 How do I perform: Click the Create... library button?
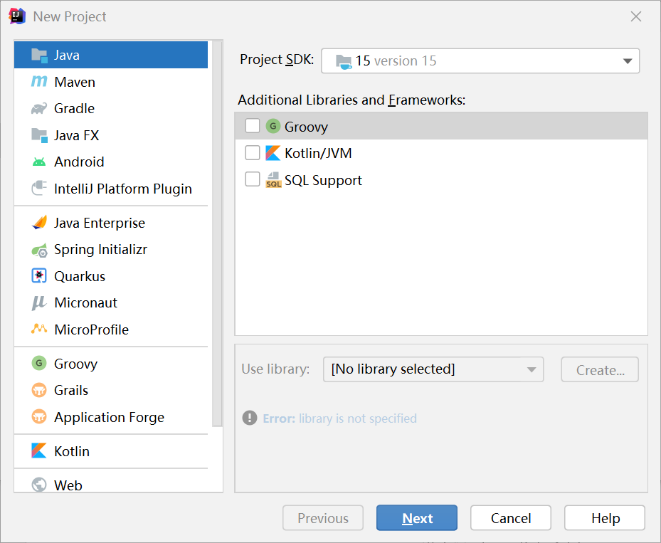(600, 370)
